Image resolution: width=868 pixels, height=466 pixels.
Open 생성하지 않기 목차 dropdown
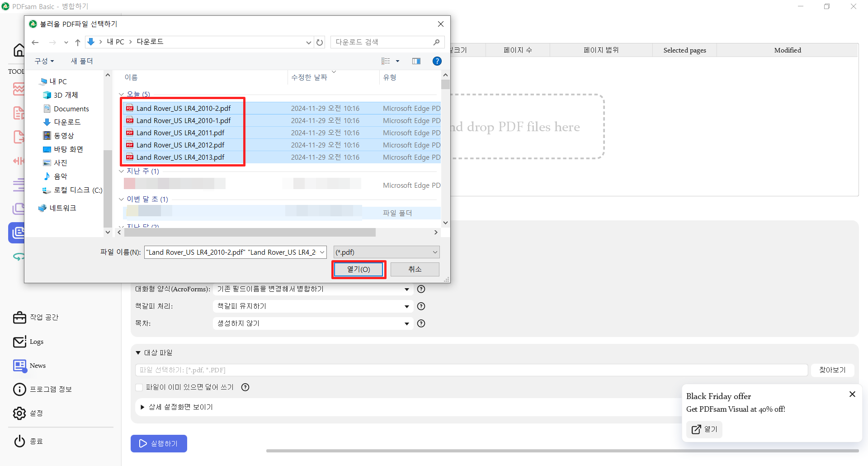tap(313, 323)
